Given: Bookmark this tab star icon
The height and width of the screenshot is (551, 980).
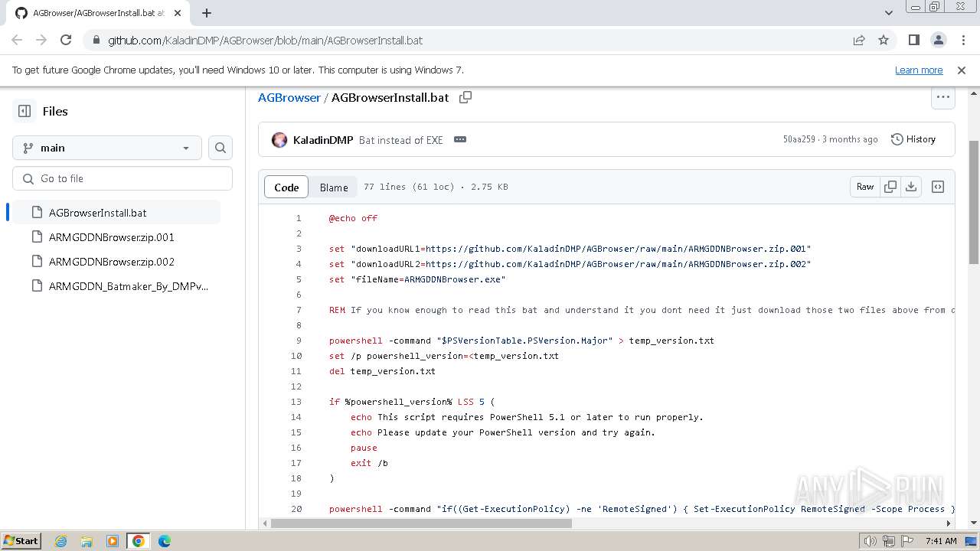Looking at the screenshot, I should pyautogui.click(x=884, y=40).
